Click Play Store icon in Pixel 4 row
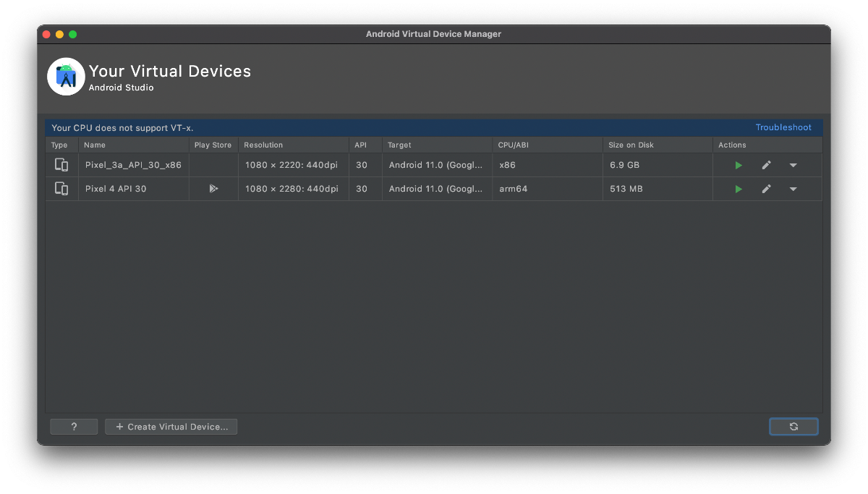This screenshot has width=868, height=494. point(213,189)
